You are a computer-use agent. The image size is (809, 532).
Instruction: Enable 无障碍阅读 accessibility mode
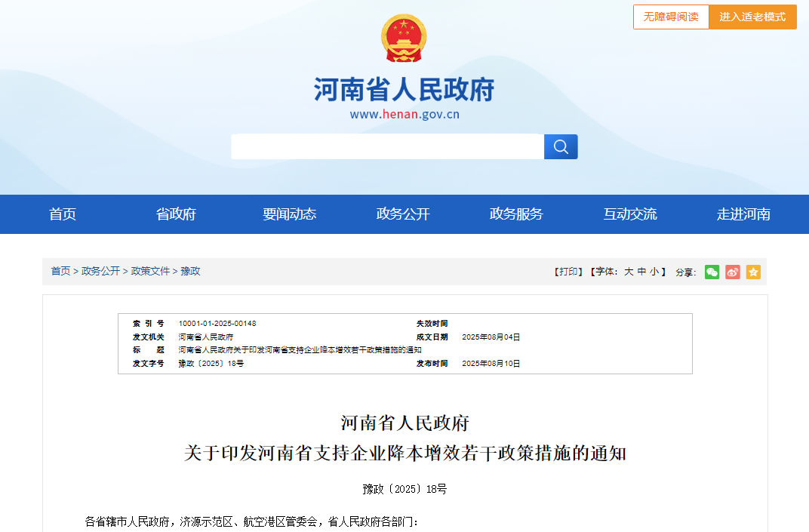(671, 17)
